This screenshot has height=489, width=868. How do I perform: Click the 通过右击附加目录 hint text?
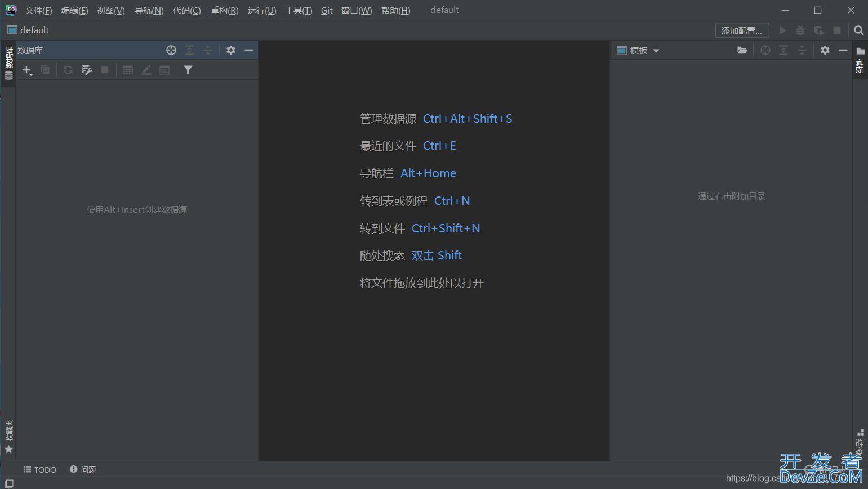[731, 196]
